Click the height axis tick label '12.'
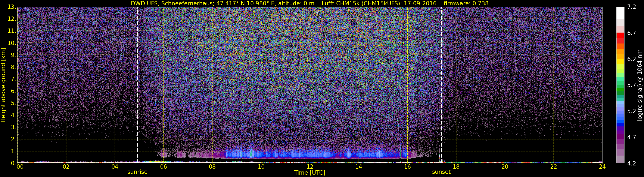Screen dimensions: 644x177 pyautogui.click(x=12, y=19)
